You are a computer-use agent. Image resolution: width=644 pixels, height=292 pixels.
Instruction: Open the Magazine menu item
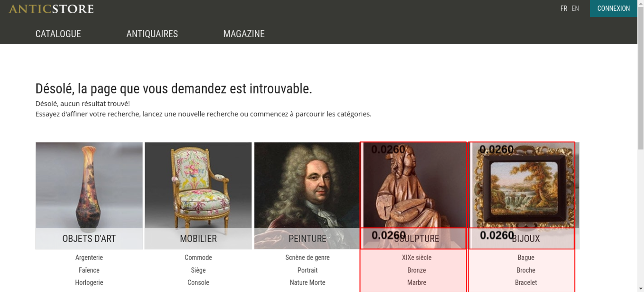pos(244,34)
